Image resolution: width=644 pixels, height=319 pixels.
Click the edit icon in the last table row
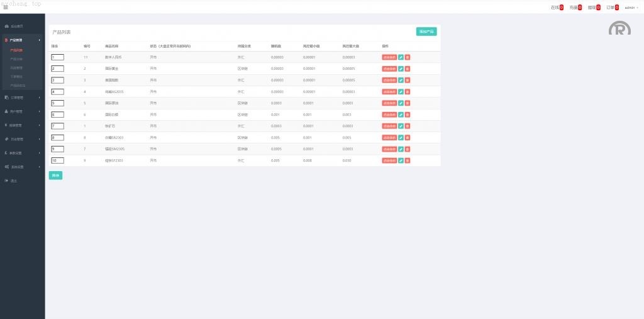point(401,160)
